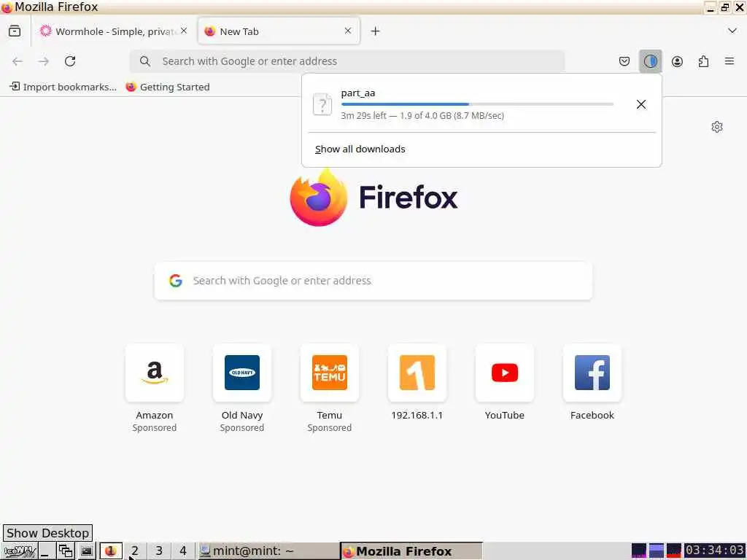The image size is (747, 560).
Task: Launch the terminal from the taskbar icon
Action: click(x=86, y=551)
